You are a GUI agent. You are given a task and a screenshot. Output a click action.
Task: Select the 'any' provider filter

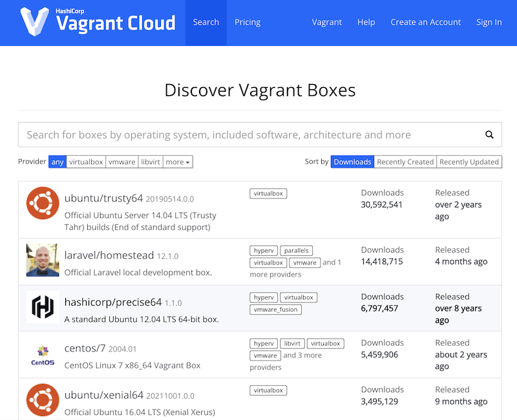58,162
